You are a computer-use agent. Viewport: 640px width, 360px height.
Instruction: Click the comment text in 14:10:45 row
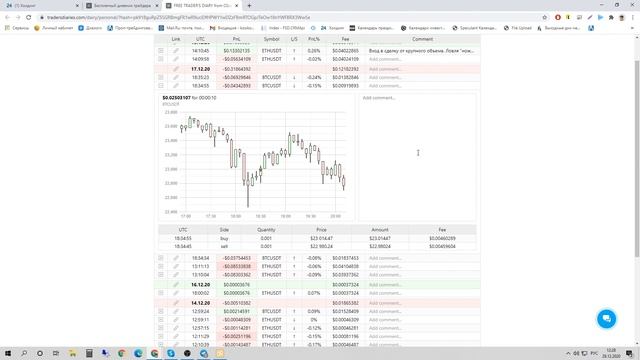point(421,51)
